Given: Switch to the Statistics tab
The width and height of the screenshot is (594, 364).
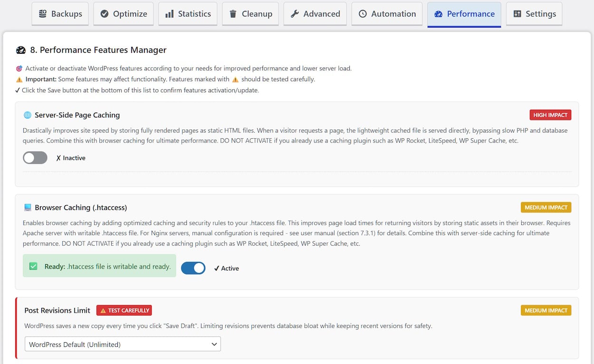Looking at the screenshot, I should coord(188,14).
